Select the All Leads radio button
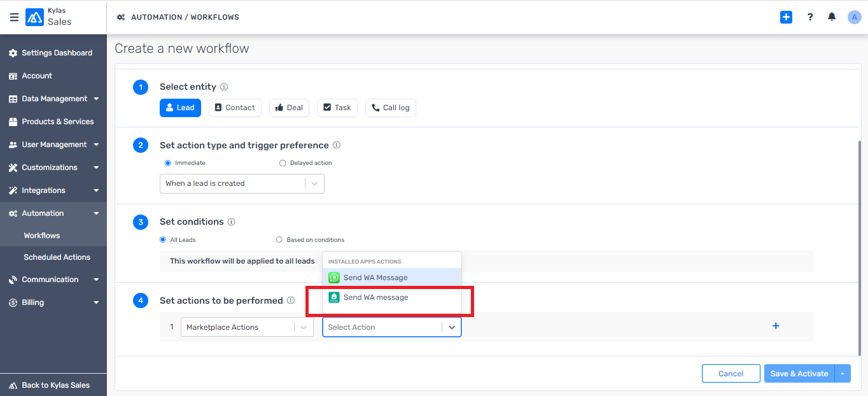This screenshot has width=868, height=396. point(162,239)
